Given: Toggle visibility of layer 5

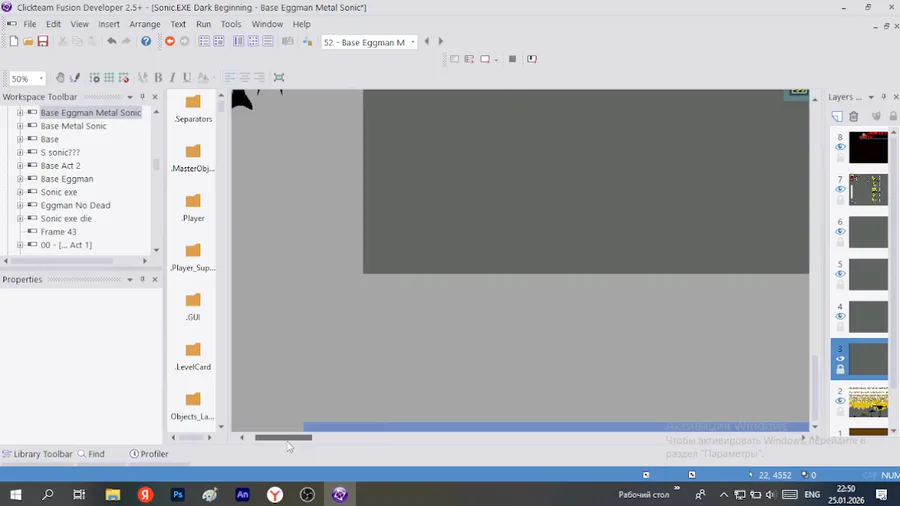Looking at the screenshot, I should point(840,274).
